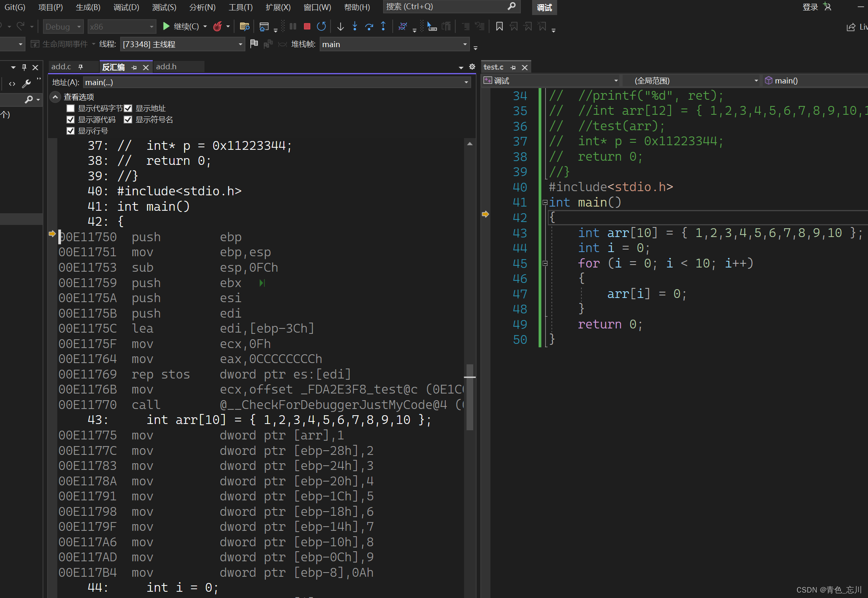The height and width of the screenshot is (598, 868).
Task: Toggle a bookmark with the bookmark icon
Action: tap(499, 27)
